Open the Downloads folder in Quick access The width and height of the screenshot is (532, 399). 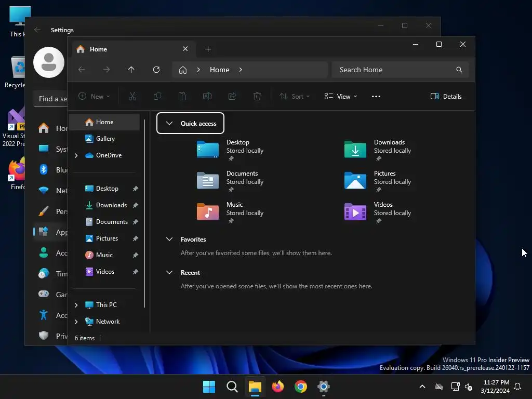pyautogui.click(x=378, y=150)
